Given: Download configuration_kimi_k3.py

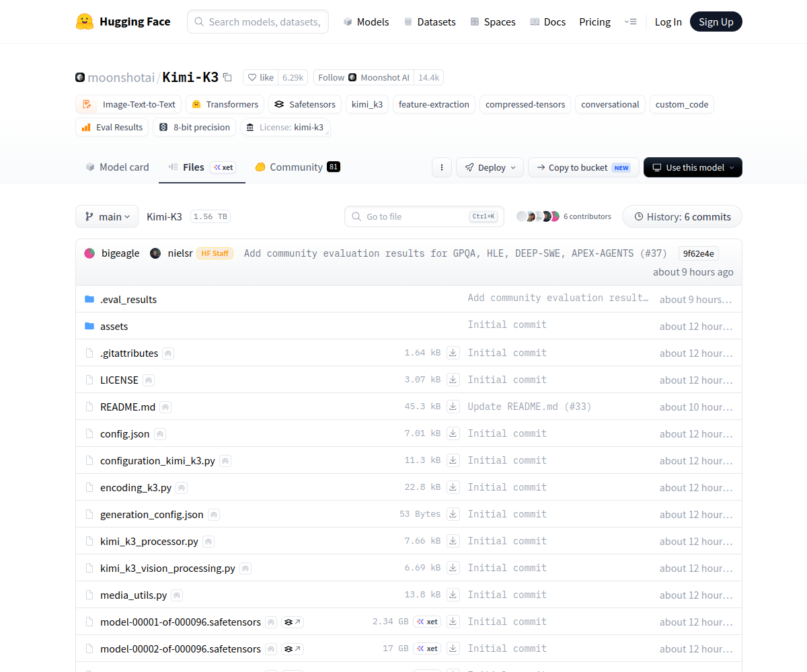Looking at the screenshot, I should click(453, 460).
